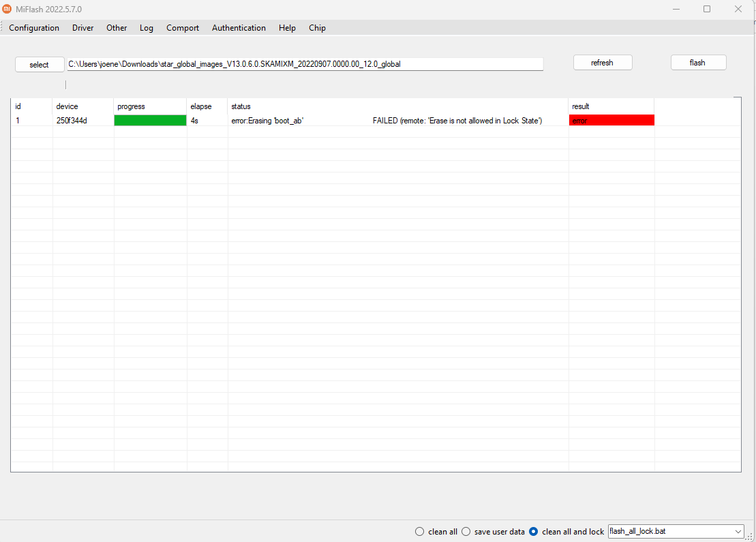Click the flash button

pyautogui.click(x=698, y=63)
